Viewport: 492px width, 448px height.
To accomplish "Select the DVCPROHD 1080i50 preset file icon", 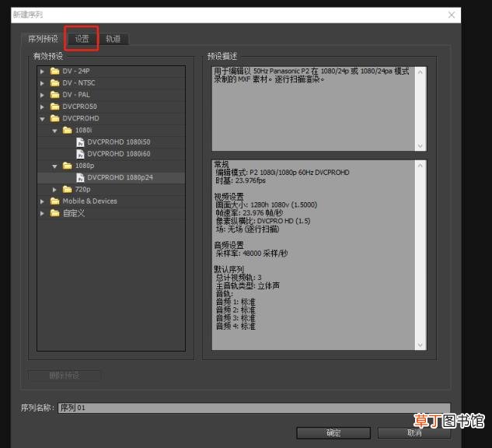I will (80, 142).
